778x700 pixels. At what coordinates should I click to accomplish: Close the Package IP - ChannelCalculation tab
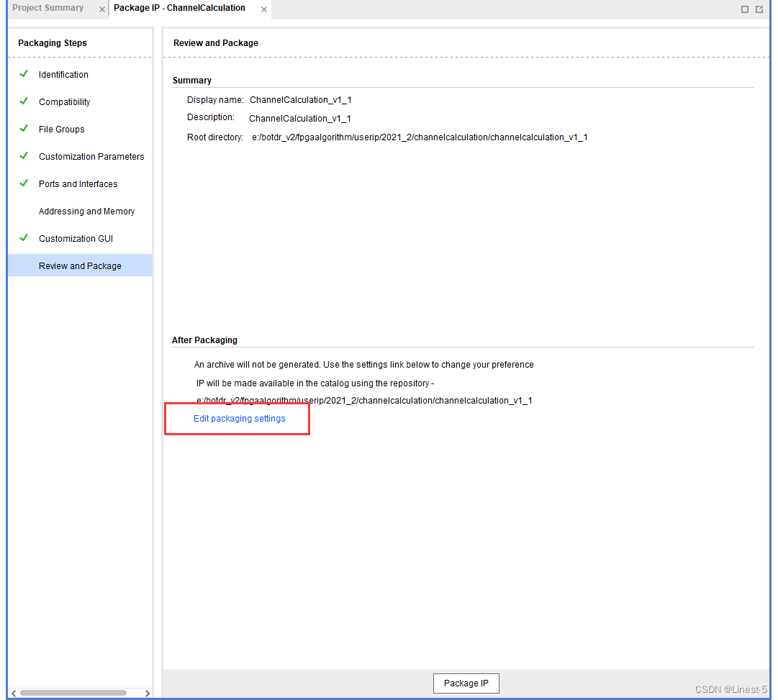264,9
